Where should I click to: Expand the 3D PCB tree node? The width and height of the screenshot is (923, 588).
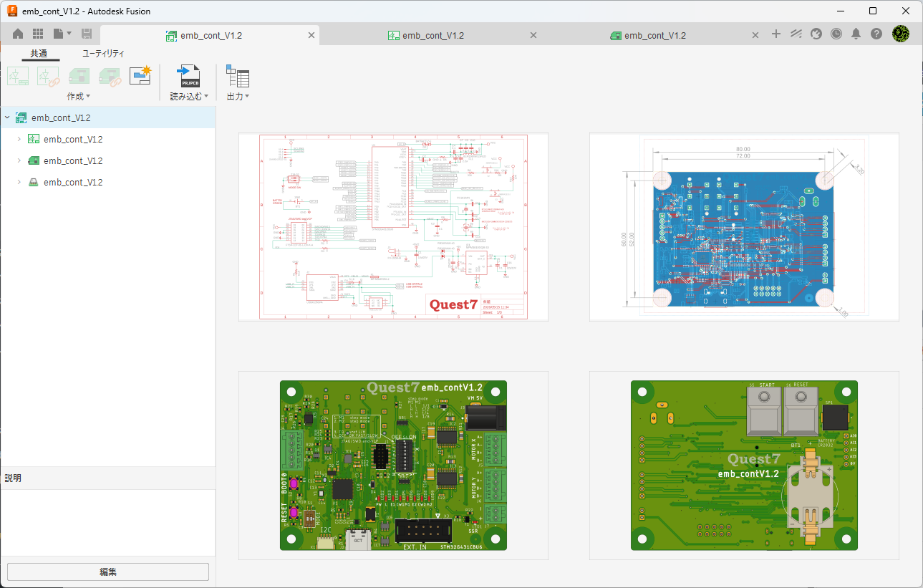click(19, 183)
